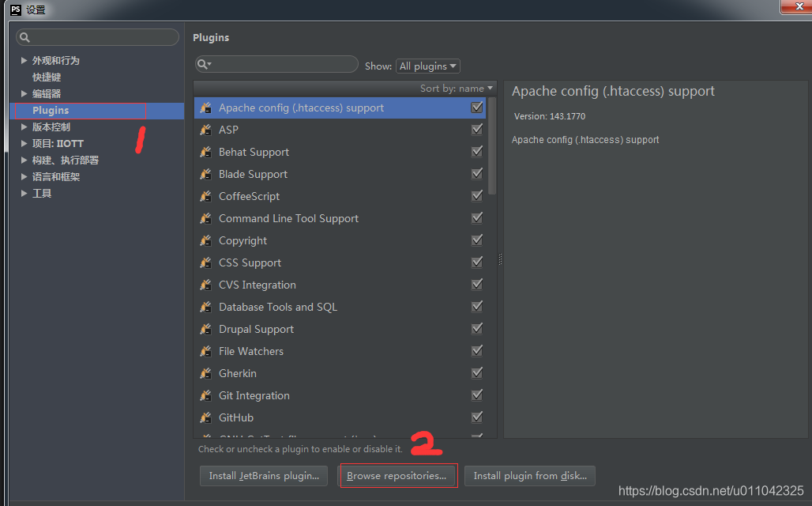Viewport: 812px width, 506px height.
Task: Click the magnifier icon in the plugin search box
Action: (x=204, y=63)
